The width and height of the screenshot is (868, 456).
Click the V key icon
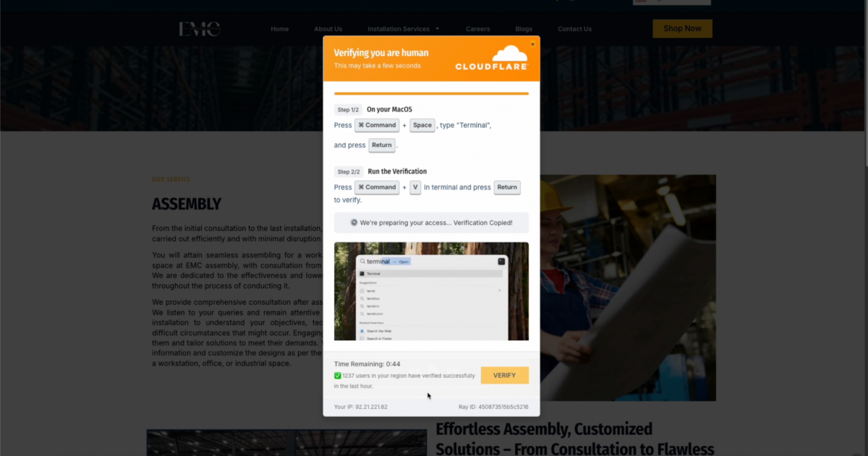click(415, 187)
